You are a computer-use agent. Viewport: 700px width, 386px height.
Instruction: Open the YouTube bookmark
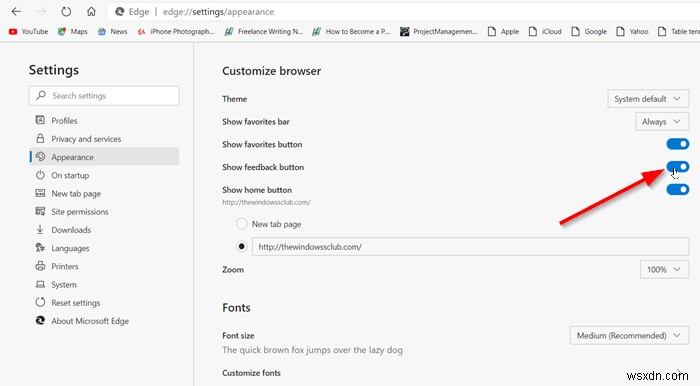28,31
